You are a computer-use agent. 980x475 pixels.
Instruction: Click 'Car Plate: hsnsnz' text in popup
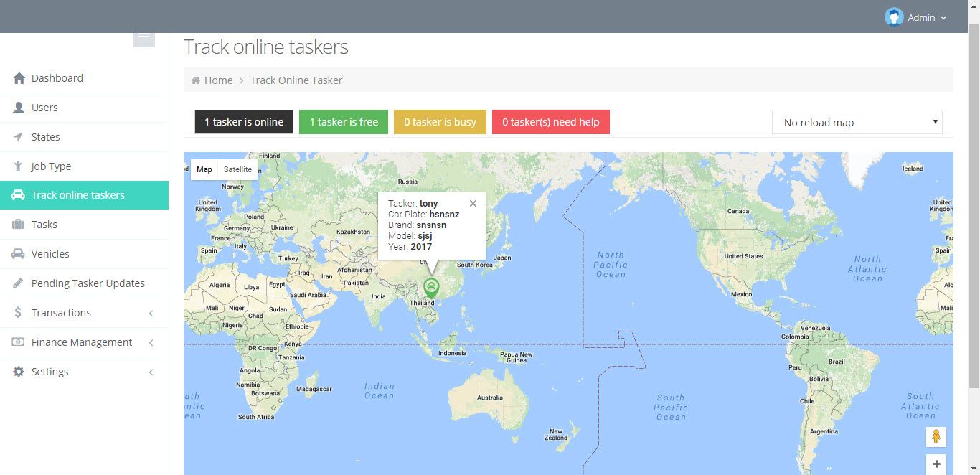click(x=424, y=215)
